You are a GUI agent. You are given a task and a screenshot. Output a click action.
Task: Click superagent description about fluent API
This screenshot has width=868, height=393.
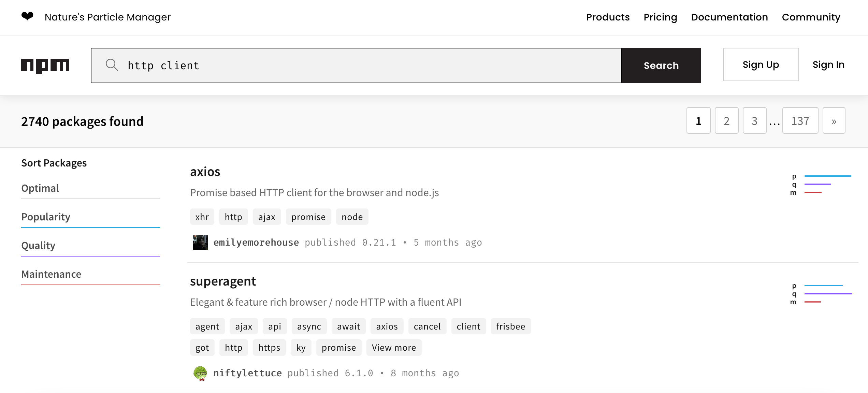pos(325,302)
